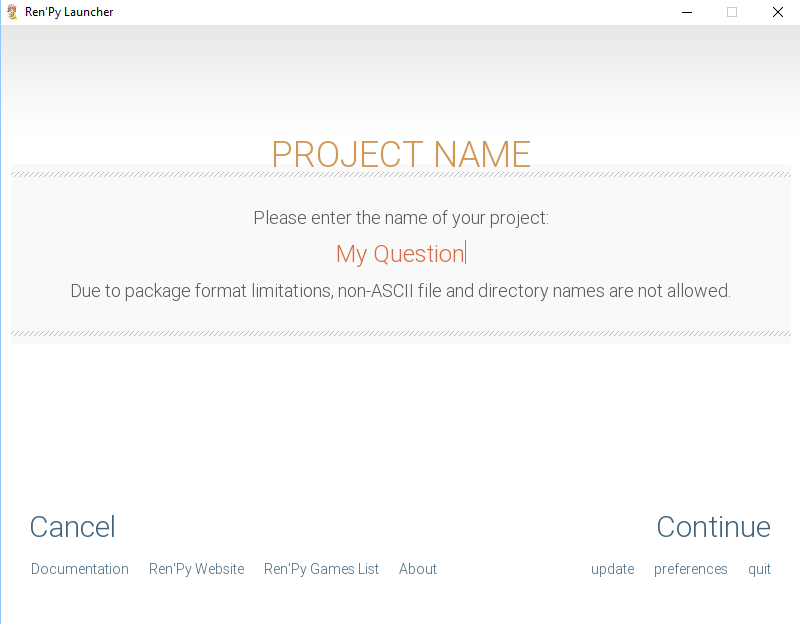
Task: Click quit to exit the launcher
Action: [759, 569]
